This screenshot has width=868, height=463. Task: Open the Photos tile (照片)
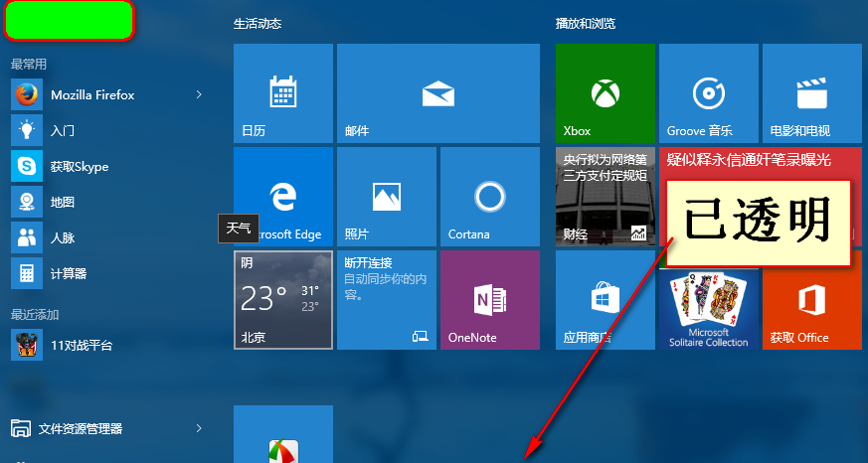pyautogui.click(x=386, y=197)
